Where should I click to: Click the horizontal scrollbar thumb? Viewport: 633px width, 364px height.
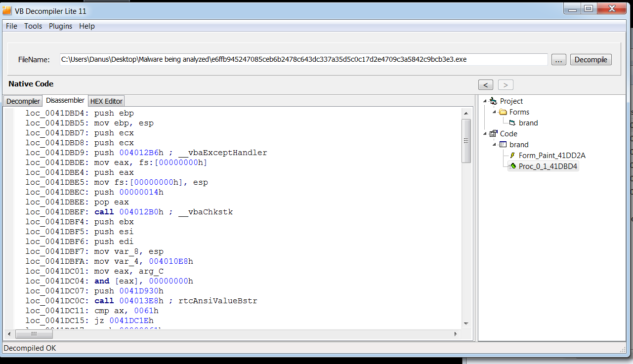tap(35, 334)
